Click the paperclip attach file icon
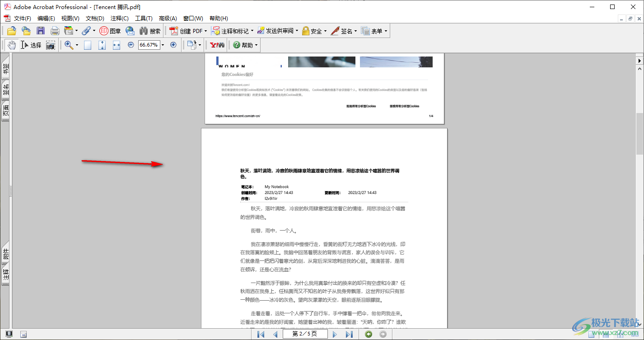644x340 pixels. tap(86, 31)
